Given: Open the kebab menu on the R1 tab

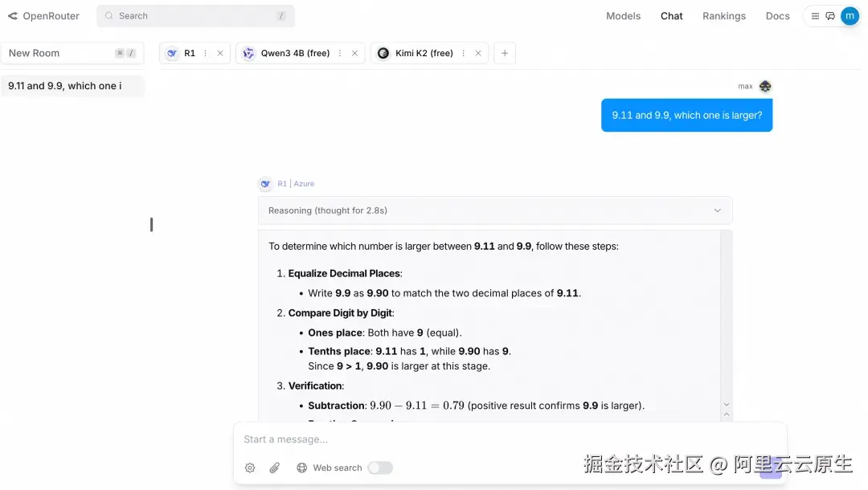Looking at the screenshot, I should pos(205,53).
